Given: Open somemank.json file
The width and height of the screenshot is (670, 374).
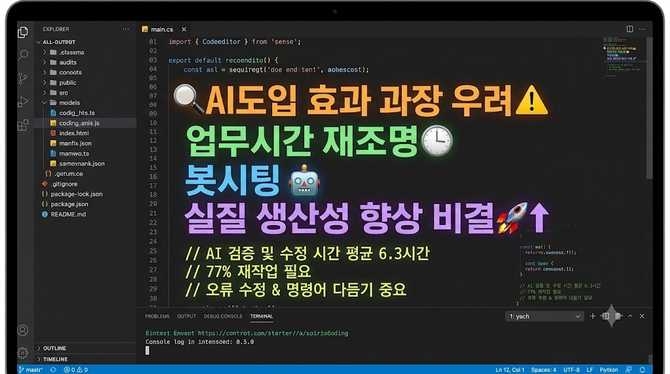Looking at the screenshot, I should [82, 163].
